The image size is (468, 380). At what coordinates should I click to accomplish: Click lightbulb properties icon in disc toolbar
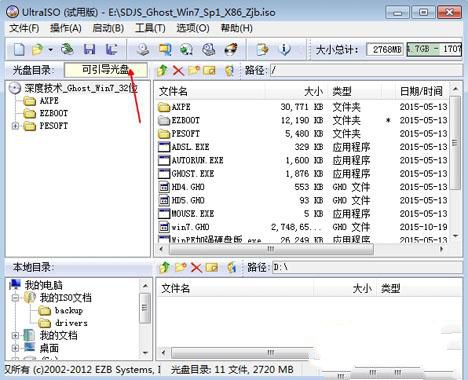click(x=229, y=70)
